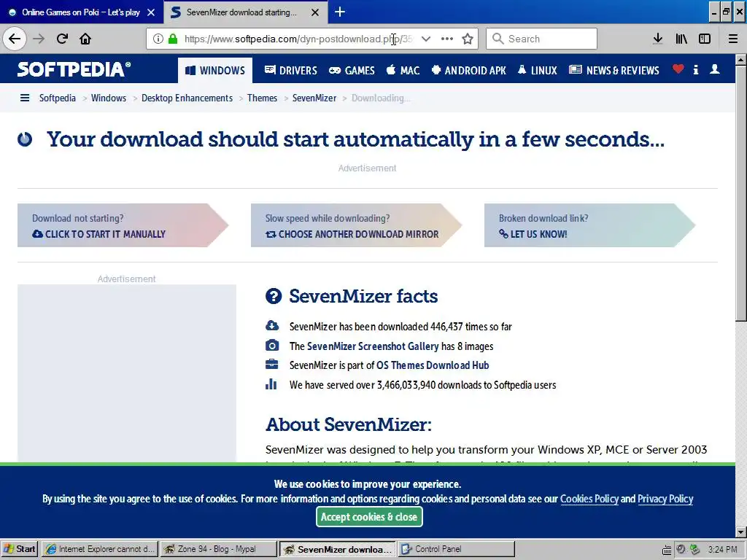Image resolution: width=747 pixels, height=560 pixels.
Task: Open the Games section
Action: click(352, 71)
